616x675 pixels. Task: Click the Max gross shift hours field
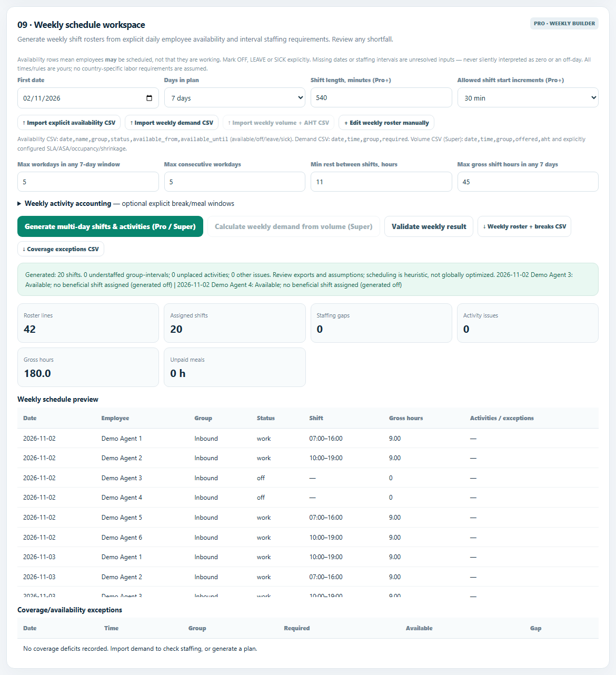(x=528, y=182)
